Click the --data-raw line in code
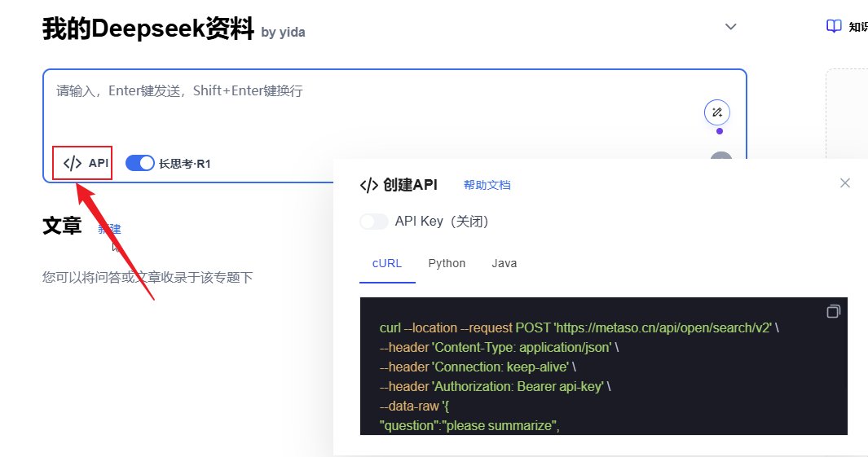Image resolution: width=868 pixels, height=457 pixels. tap(414, 406)
